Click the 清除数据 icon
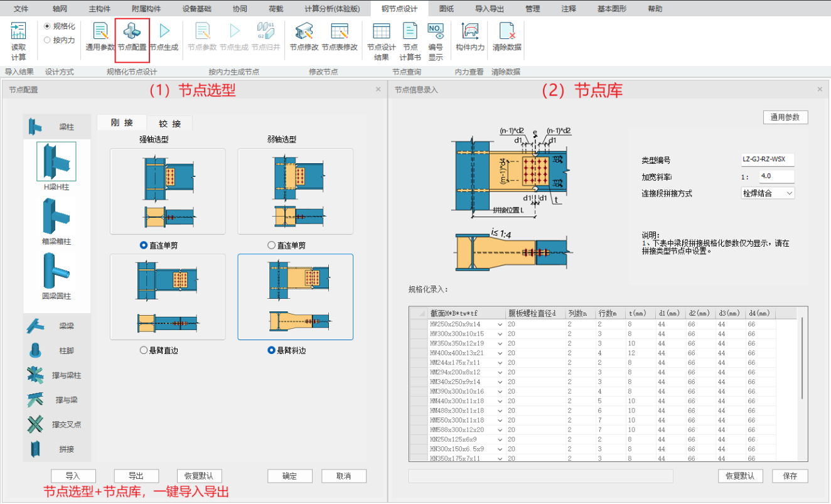 [x=507, y=38]
